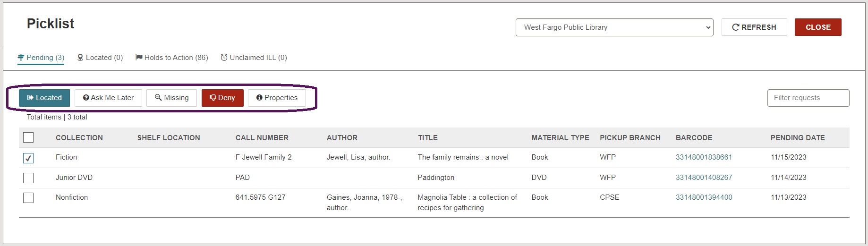Expand the West Fargo Public Library dropdown
868x246 pixels.
pyautogui.click(x=614, y=27)
